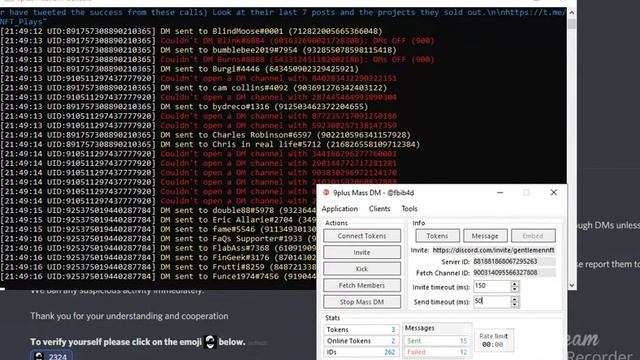
Task: Click the Tokens stat value 3
Action: pos(393,329)
